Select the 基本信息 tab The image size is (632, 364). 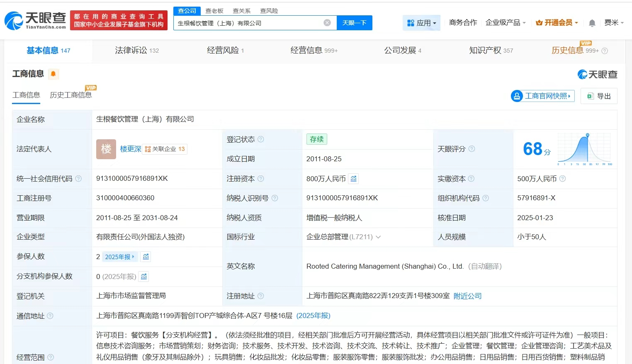point(49,51)
